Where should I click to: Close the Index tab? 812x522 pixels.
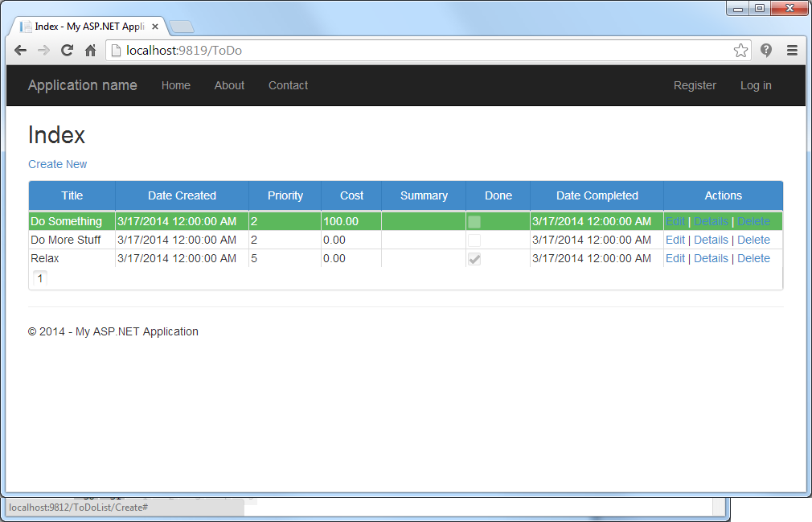(155, 27)
